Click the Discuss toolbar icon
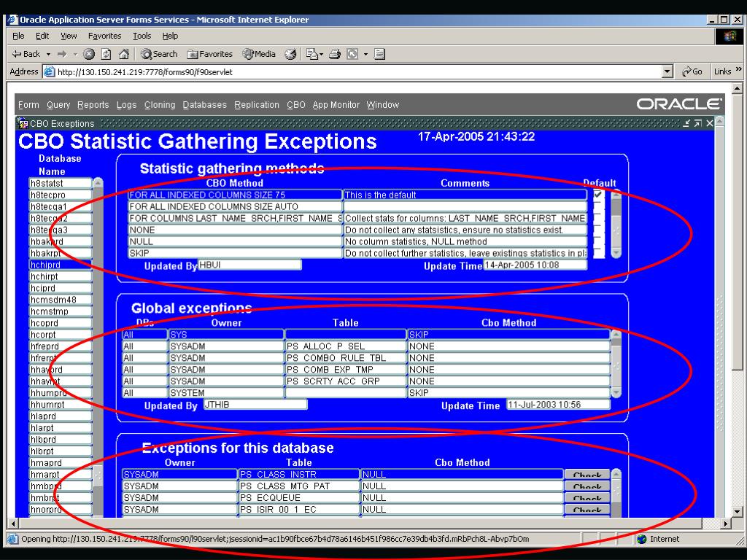Viewport: 747px width, 560px height. click(379, 54)
